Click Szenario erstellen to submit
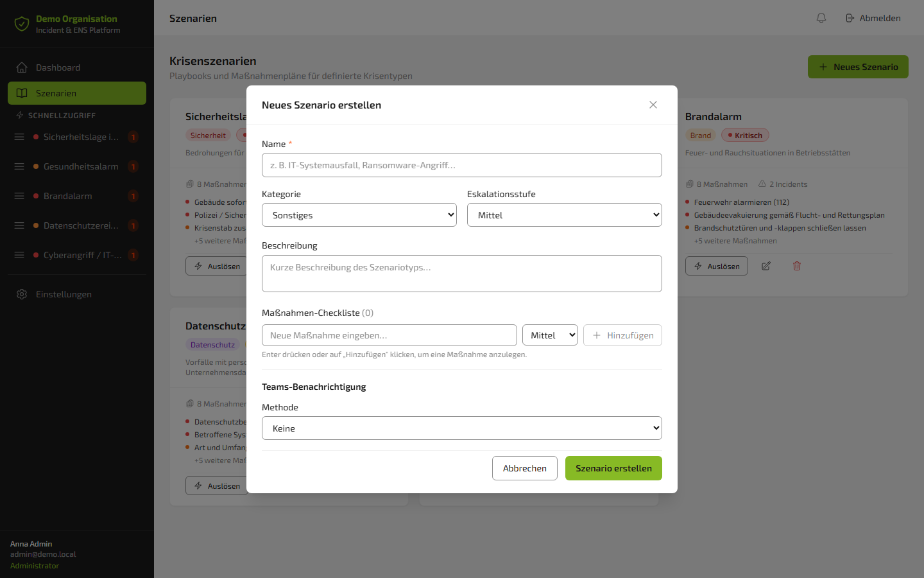Screen dimensions: 924x578 (x=613, y=468)
